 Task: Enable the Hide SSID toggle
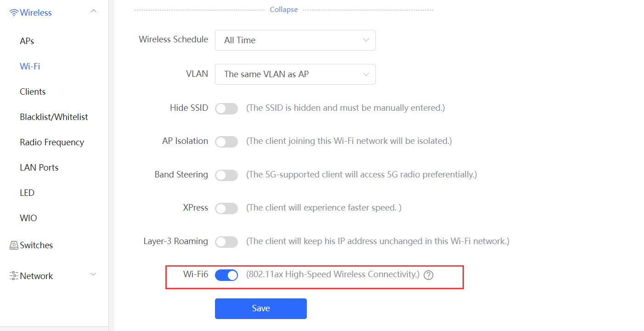coord(226,108)
